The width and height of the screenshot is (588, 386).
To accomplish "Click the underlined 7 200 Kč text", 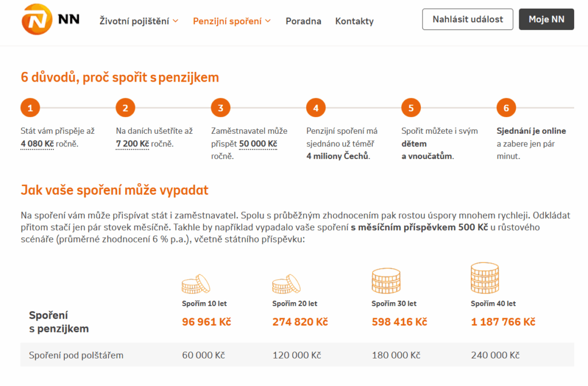I will (x=133, y=144).
